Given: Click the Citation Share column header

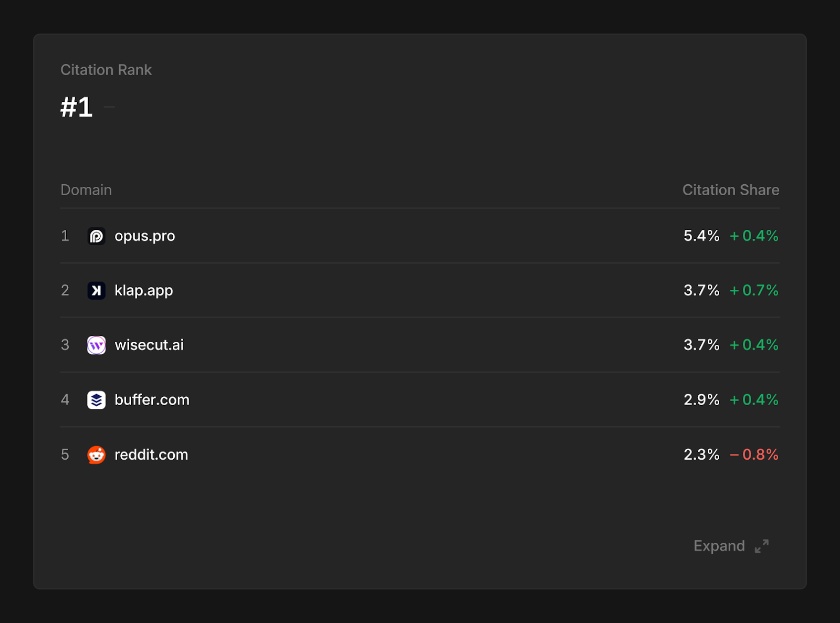Looking at the screenshot, I should tap(730, 189).
